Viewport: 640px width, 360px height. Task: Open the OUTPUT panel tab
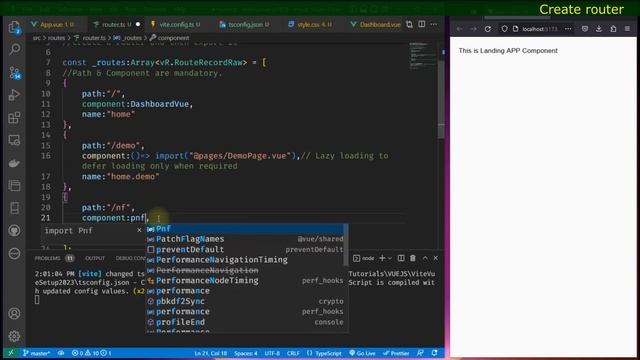tap(95, 258)
